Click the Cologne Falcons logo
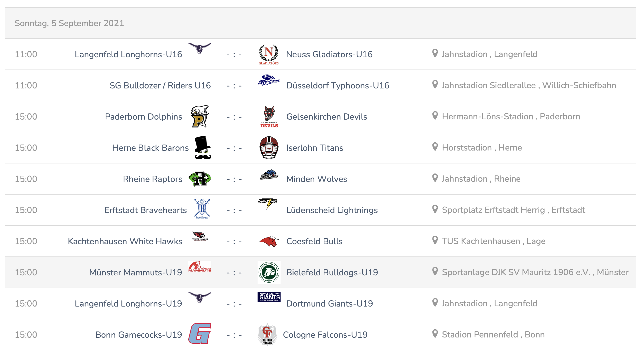The height and width of the screenshot is (348, 644). 267,334
